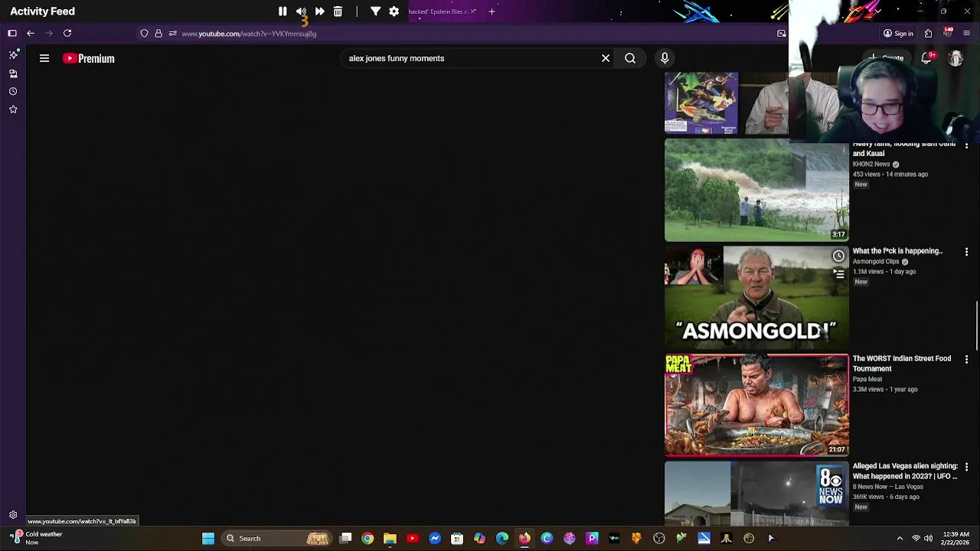Open YouTube notifications bell
Screen dimensions: 980x551
(926, 58)
